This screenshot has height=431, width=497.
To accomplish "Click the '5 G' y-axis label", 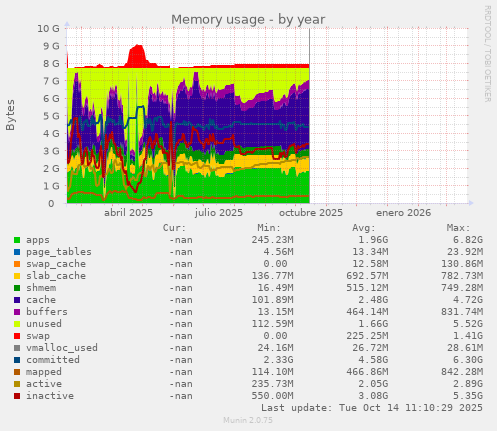I will coord(51,116).
